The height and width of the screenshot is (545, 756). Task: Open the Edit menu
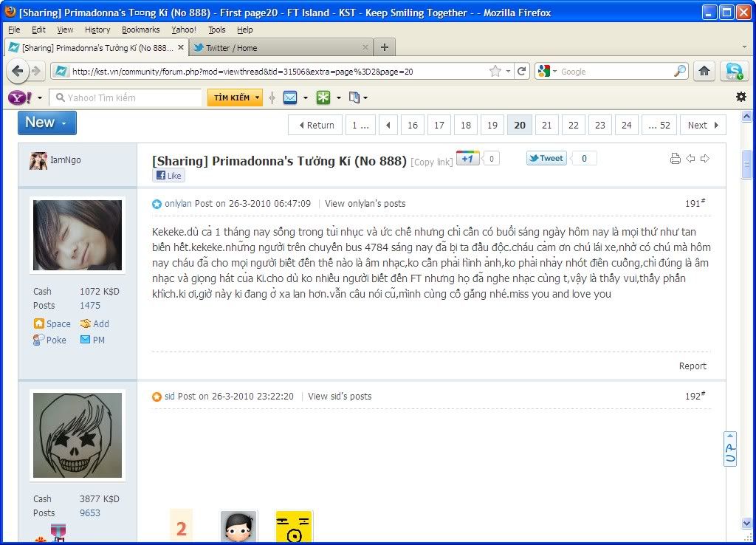pyautogui.click(x=38, y=30)
